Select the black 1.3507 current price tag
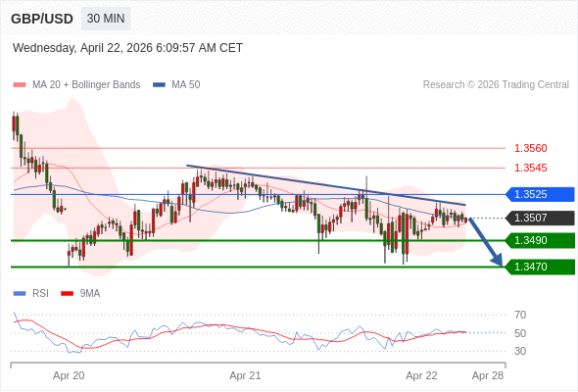Screen dimensions: 578x392 click(540, 218)
